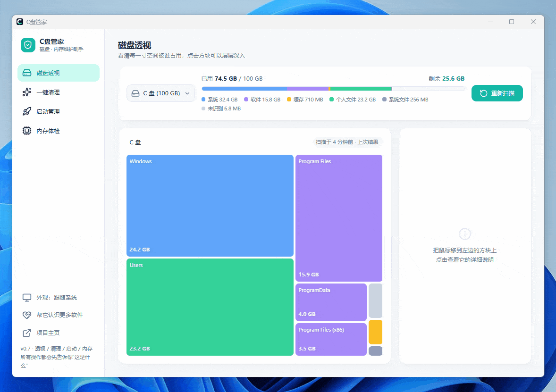556x392 pixels.
Task: Click the light gray unlabeled treemap block
Action: coord(376,300)
